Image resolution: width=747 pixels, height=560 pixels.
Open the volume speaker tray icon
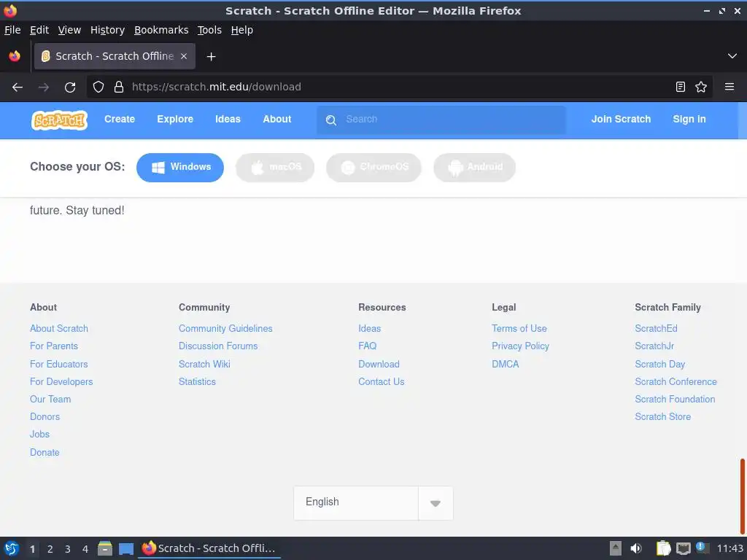pyautogui.click(x=636, y=548)
